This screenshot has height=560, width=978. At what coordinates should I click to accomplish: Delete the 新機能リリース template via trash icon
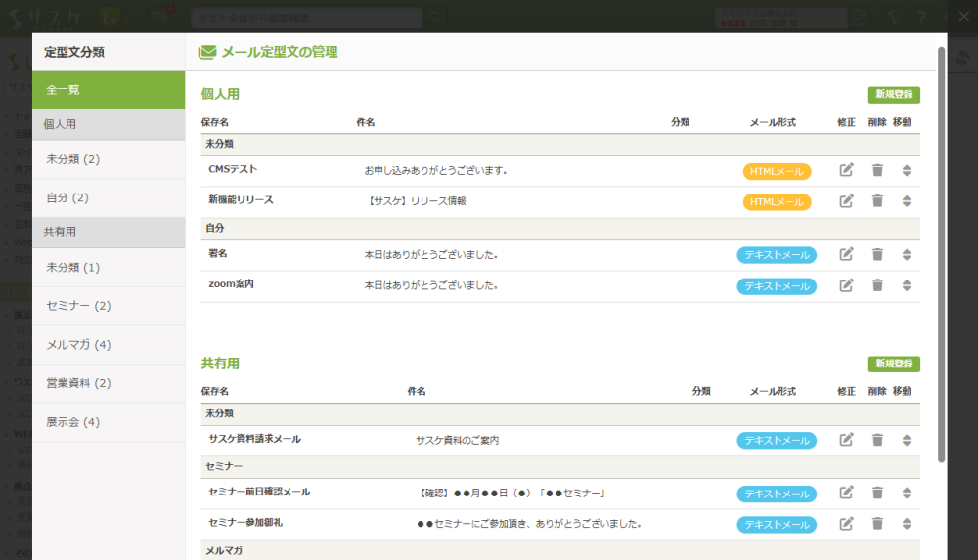(x=877, y=201)
